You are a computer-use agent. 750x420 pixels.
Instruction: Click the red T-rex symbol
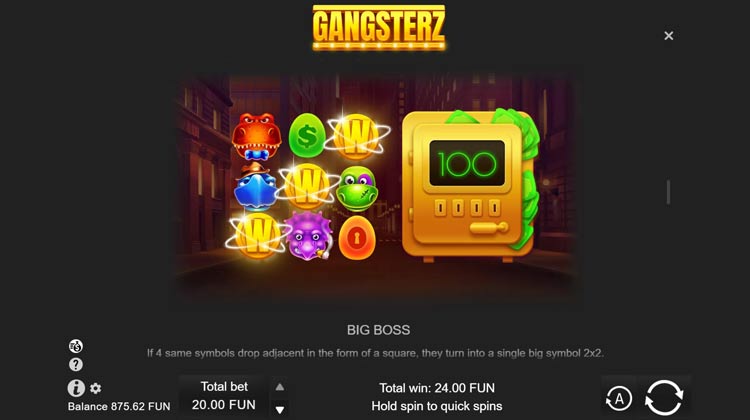256,136
